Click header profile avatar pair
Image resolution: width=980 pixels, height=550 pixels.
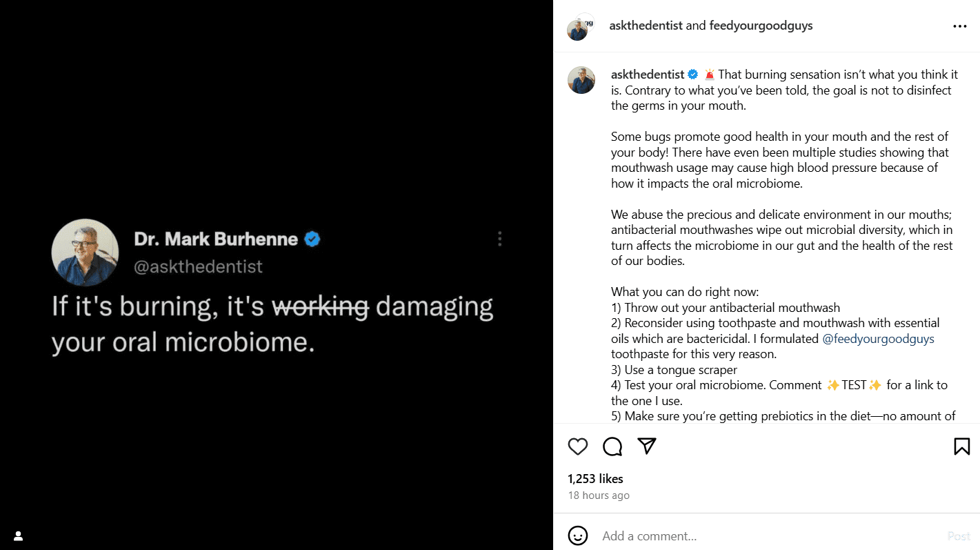[x=580, y=27]
